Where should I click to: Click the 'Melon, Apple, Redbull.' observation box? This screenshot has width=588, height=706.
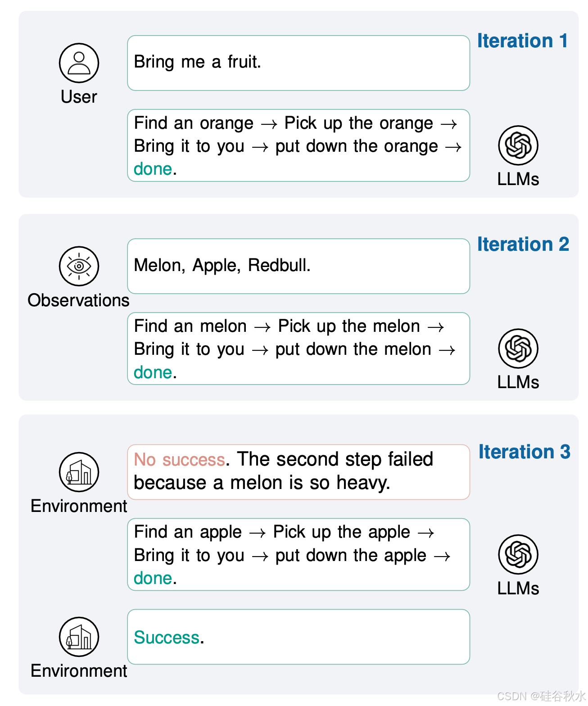point(298,266)
